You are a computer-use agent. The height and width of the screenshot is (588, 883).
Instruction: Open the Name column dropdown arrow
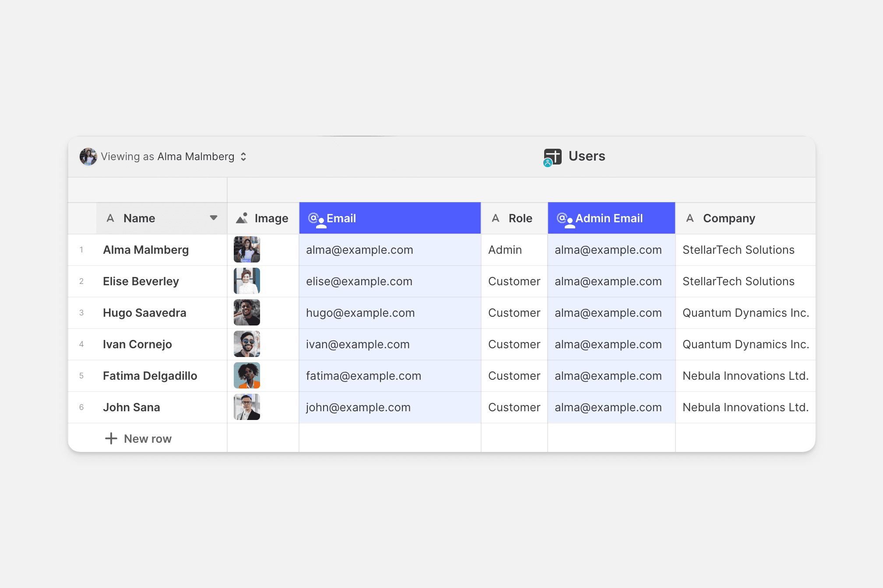coord(214,218)
